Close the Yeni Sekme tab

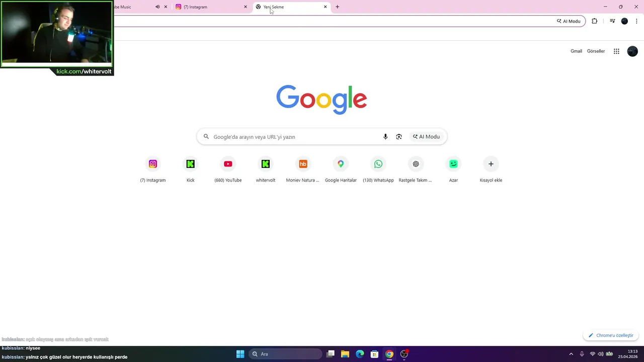coord(325,7)
